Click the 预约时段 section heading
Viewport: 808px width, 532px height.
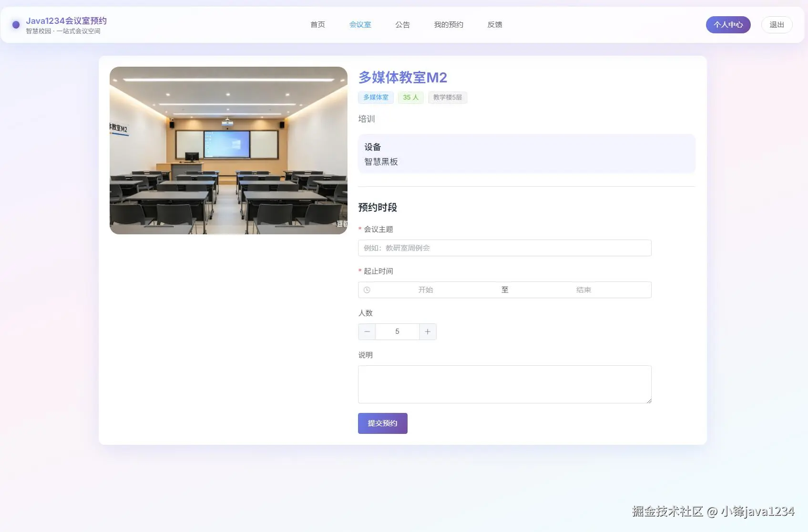[378, 208]
